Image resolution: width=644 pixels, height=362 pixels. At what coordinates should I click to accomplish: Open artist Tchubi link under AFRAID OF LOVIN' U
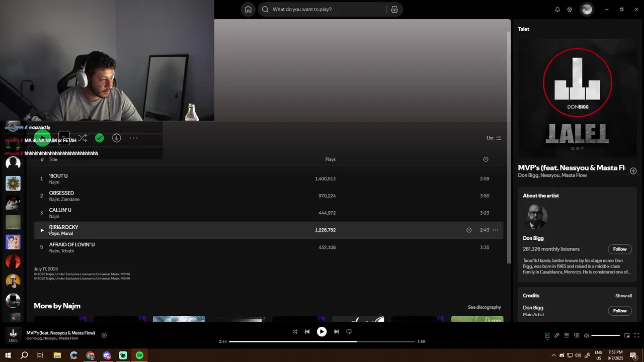tap(67, 251)
